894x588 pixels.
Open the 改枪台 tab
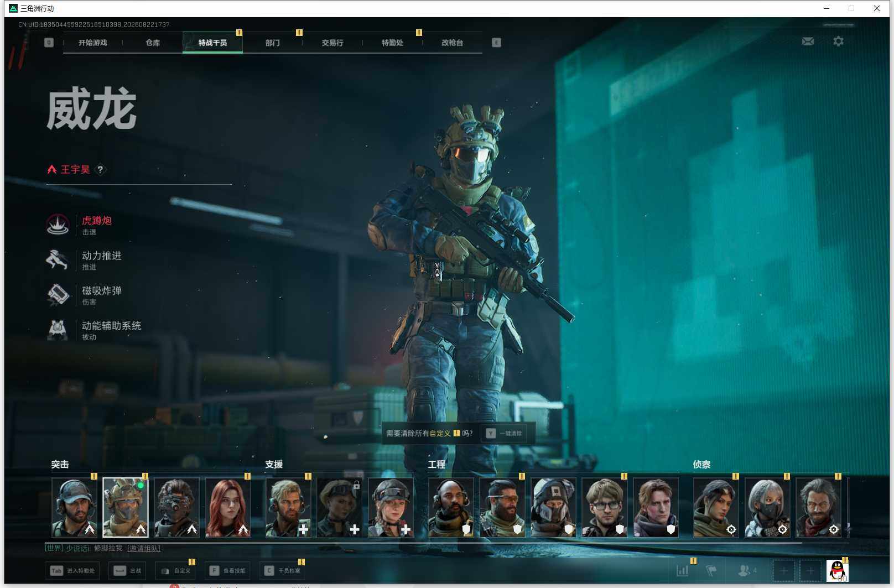tap(452, 43)
